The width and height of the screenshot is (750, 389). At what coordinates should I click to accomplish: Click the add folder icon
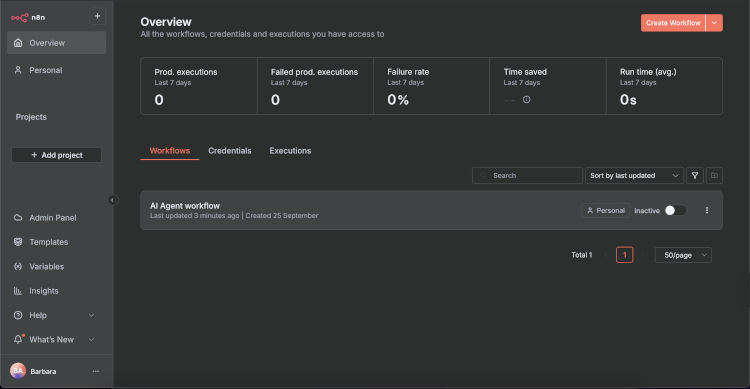coord(714,176)
